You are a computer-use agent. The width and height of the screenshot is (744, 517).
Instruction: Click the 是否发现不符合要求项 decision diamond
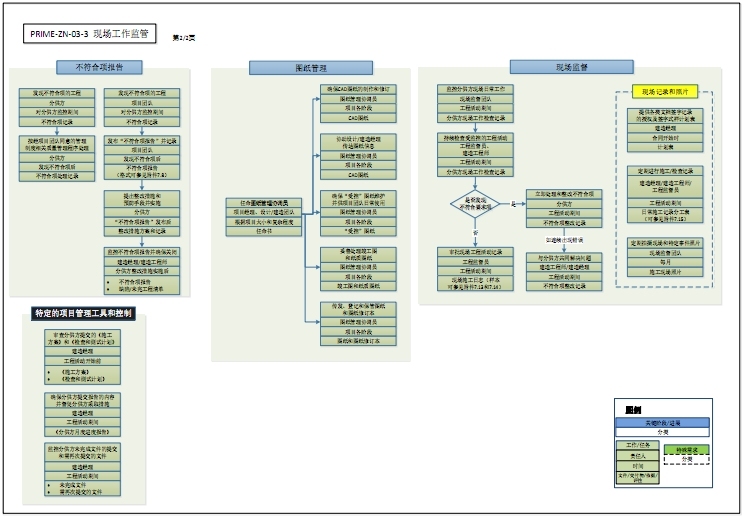point(475,204)
